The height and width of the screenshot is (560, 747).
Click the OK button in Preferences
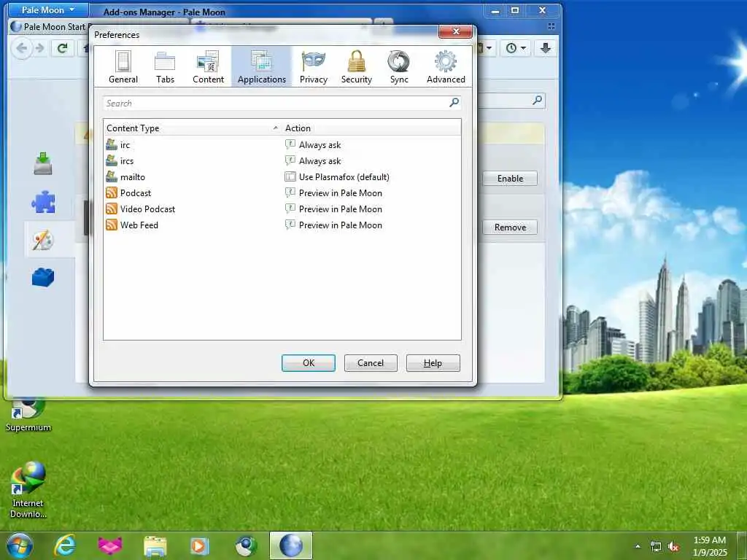(x=309, y=363)
